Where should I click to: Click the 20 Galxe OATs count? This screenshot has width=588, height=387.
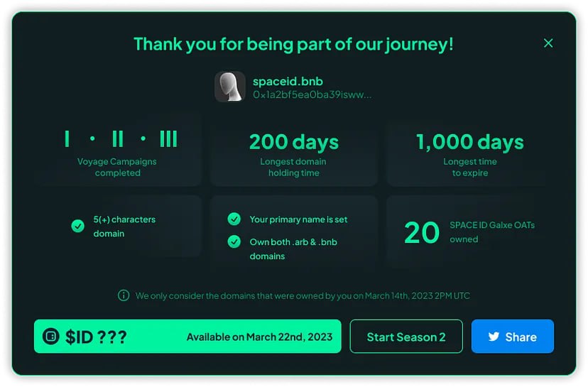tap(422, 232)
